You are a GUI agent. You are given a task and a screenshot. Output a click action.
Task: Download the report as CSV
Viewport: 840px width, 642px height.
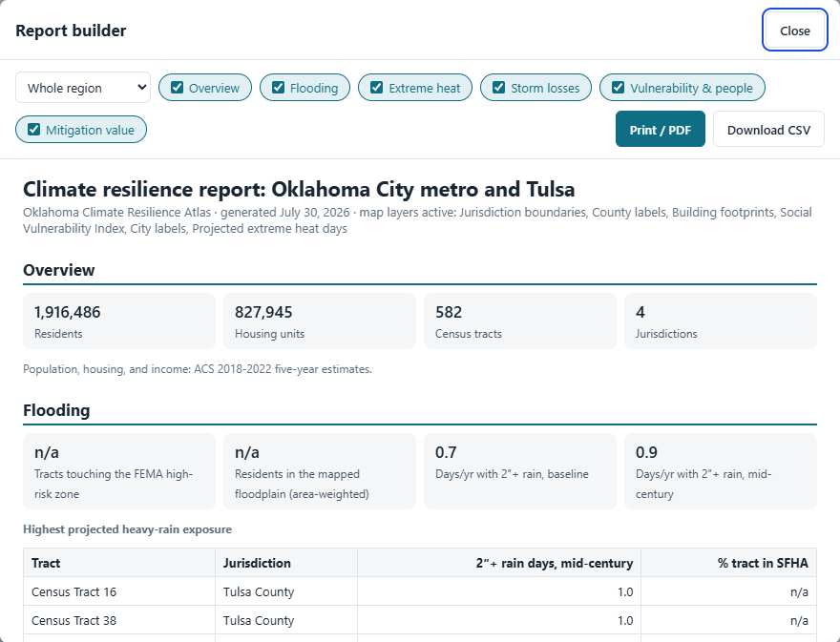point(768,129)
